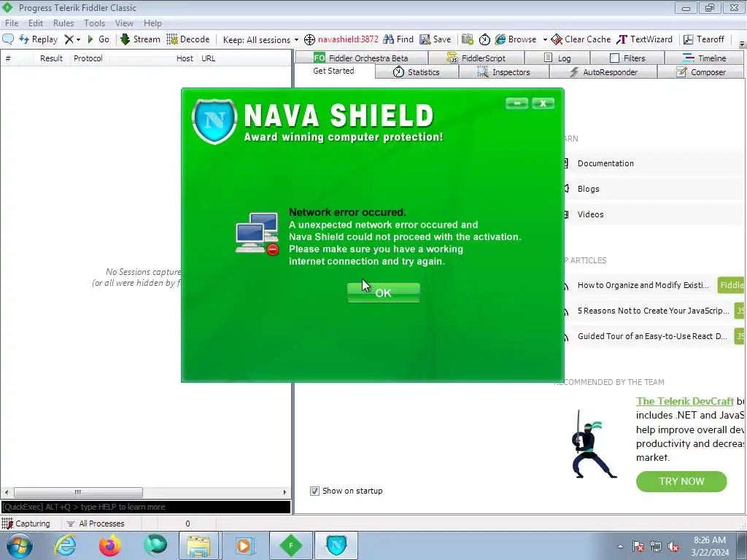747x560 pixels.
Task: Switch to the FiddlerScript tab
Action: (476, 58)
